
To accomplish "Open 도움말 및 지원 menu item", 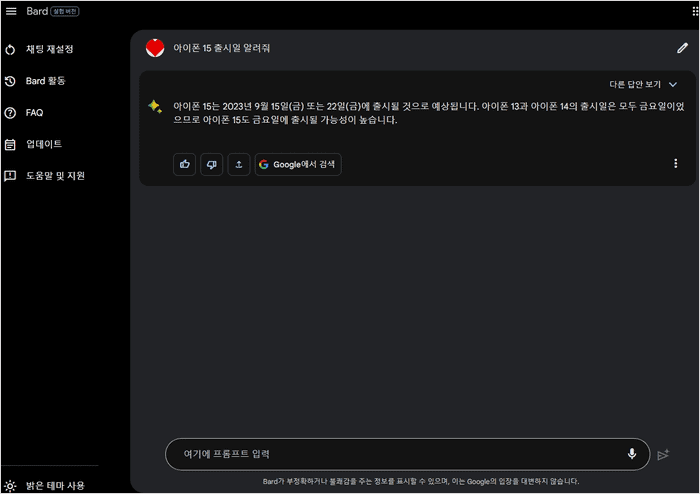I will pos(55,176).
